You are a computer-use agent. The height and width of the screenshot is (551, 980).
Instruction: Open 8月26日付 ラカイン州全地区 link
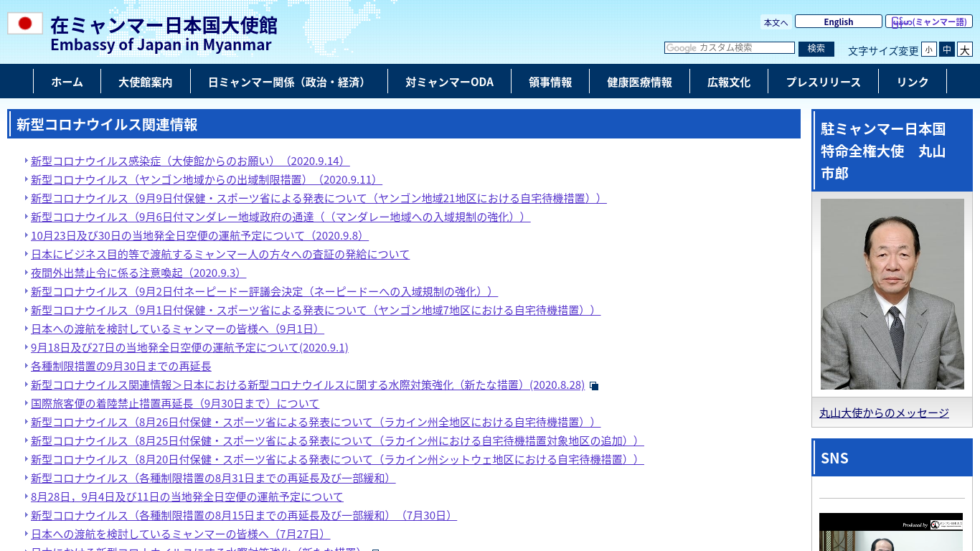(316, 422)
